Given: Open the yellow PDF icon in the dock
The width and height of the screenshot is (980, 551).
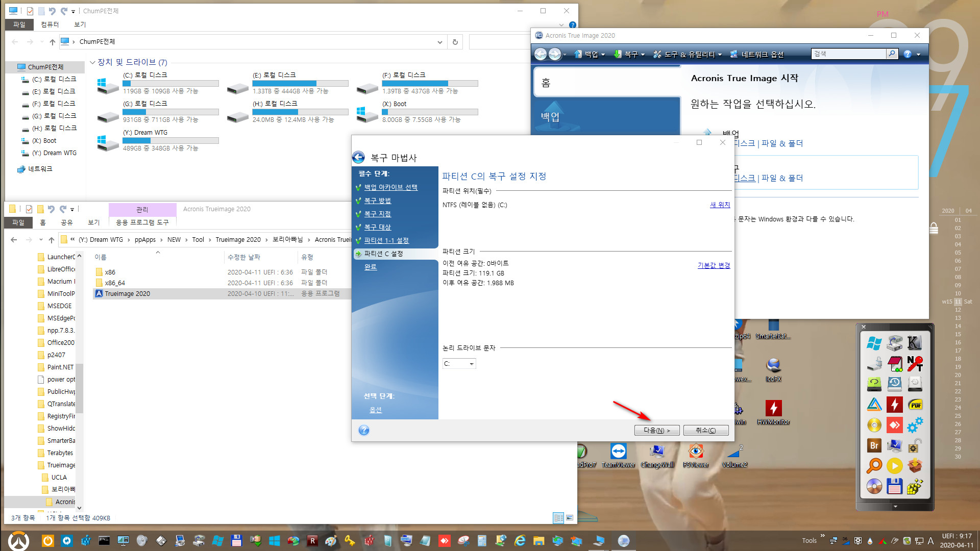Looking at the screenshot, I should tap(915, 405).
